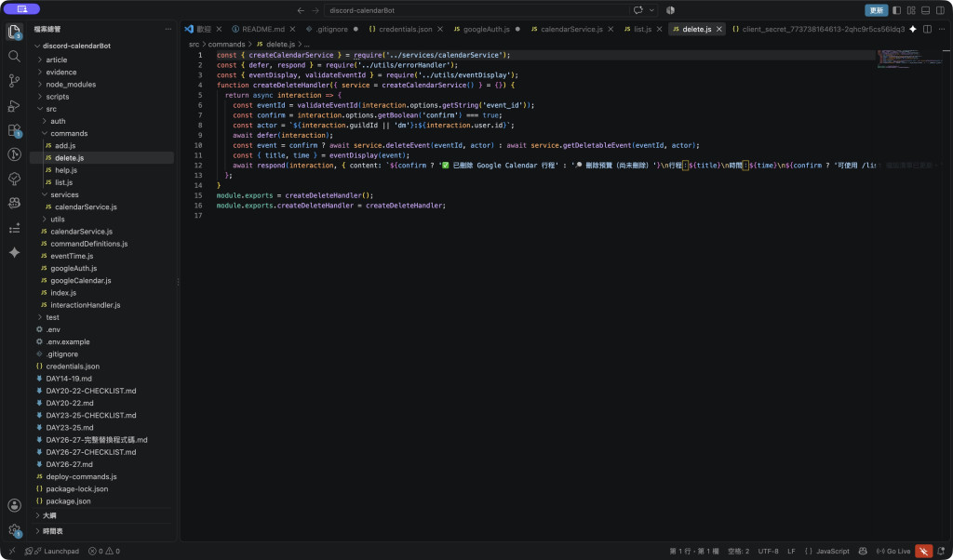Open the customize layout button
Image resolution: width=953 pixels, height=560 pixels.
coord(911,10)
